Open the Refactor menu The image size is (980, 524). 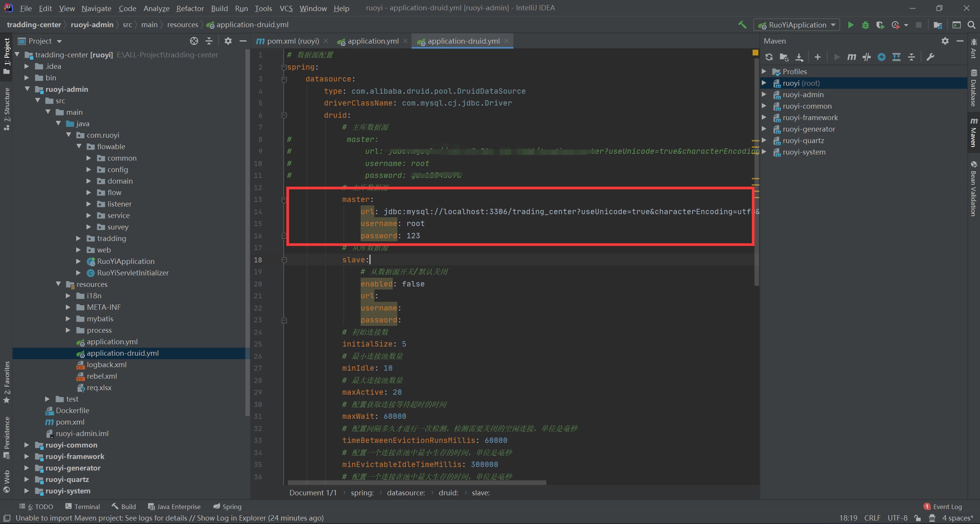tap(190, 8)
